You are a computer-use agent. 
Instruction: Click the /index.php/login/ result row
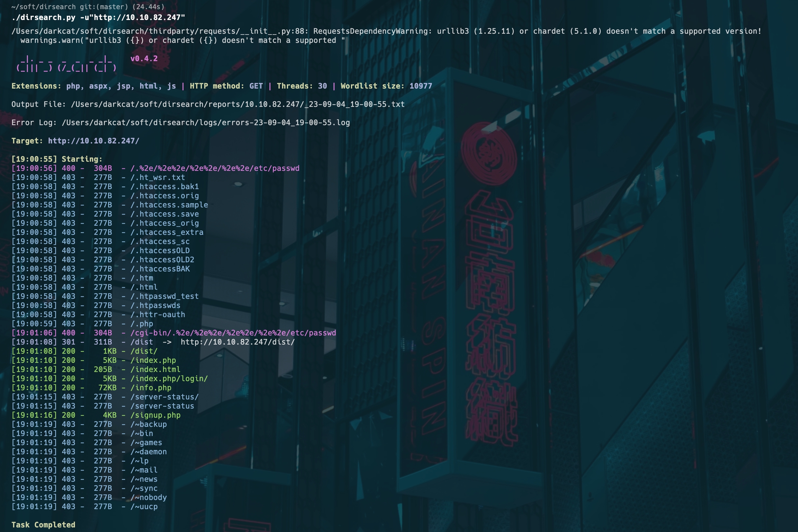click(110, 379)
